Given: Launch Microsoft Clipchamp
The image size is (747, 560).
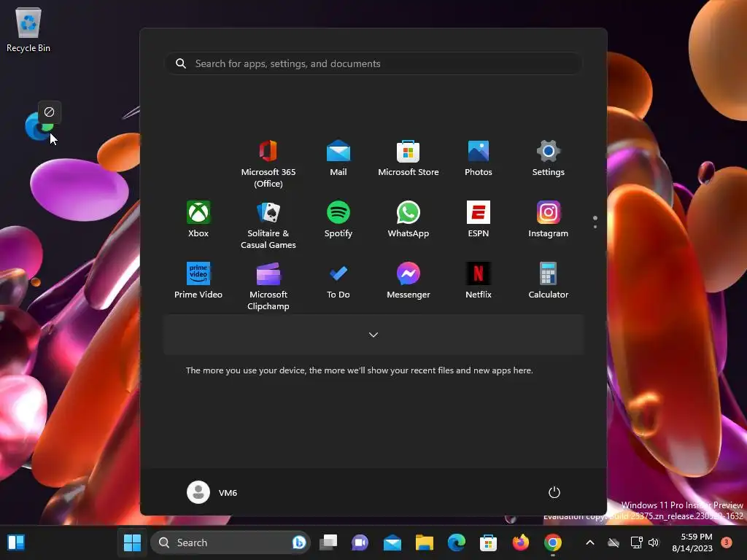Looking at the screenshot, I should pyautogui.click(x=268, y=286).
